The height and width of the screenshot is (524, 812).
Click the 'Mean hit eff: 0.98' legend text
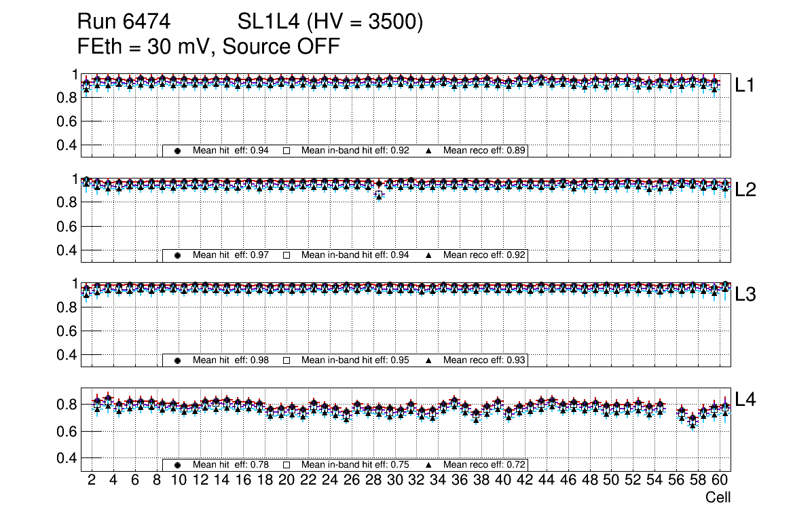point(231,360)
